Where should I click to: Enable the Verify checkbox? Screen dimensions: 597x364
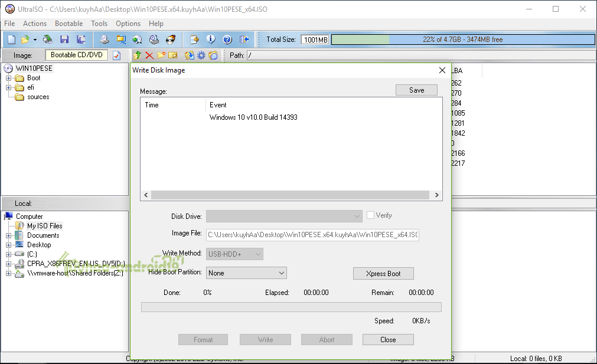point(370,215)
